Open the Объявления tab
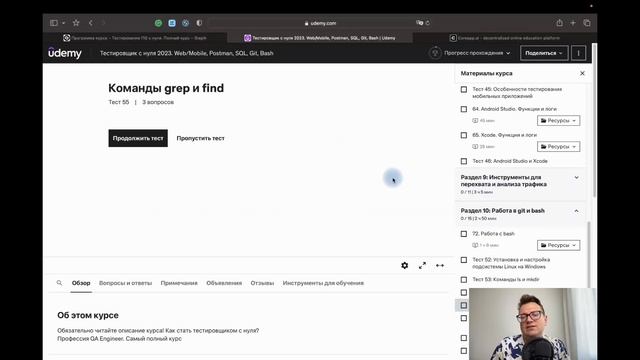This screenshot has width=640, height=360. (224, 283)
